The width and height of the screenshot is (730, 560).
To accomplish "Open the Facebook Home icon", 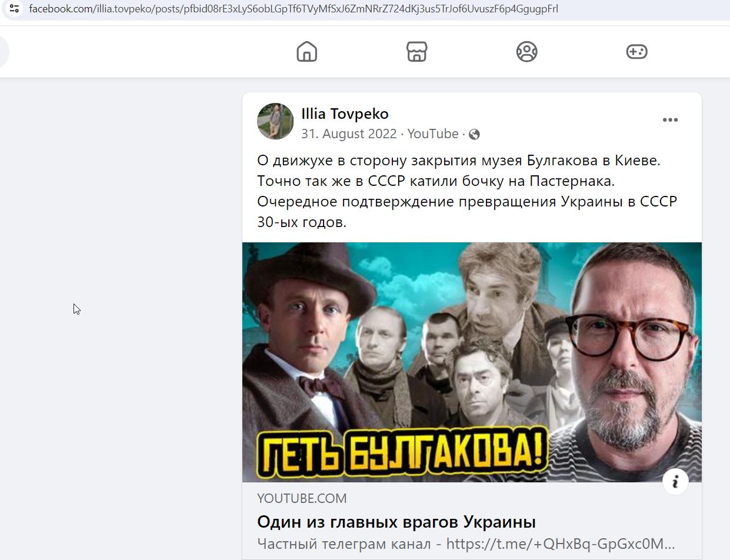I will tap(306, 52).
